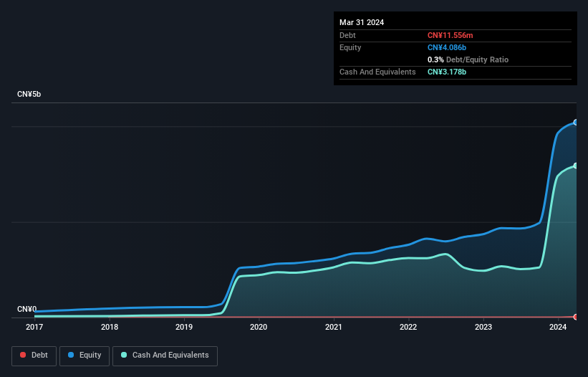This screenshot has width=588, height=377.
Task: Select the 2020 axis label
Action: 259,327
